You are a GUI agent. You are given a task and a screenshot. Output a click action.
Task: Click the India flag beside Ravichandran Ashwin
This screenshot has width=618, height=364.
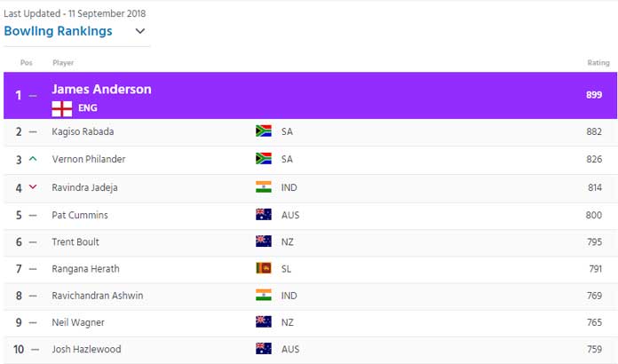tap(264, 295)
